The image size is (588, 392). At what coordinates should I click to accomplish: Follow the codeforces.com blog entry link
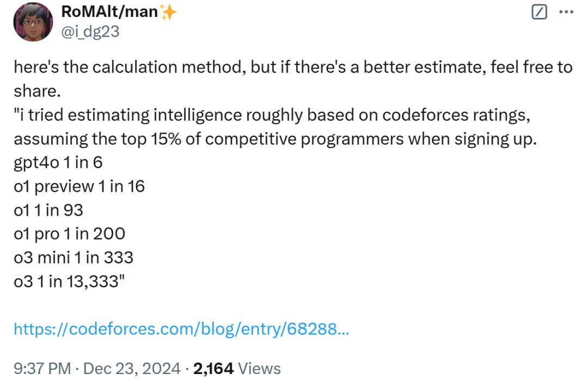click(181, 329)
